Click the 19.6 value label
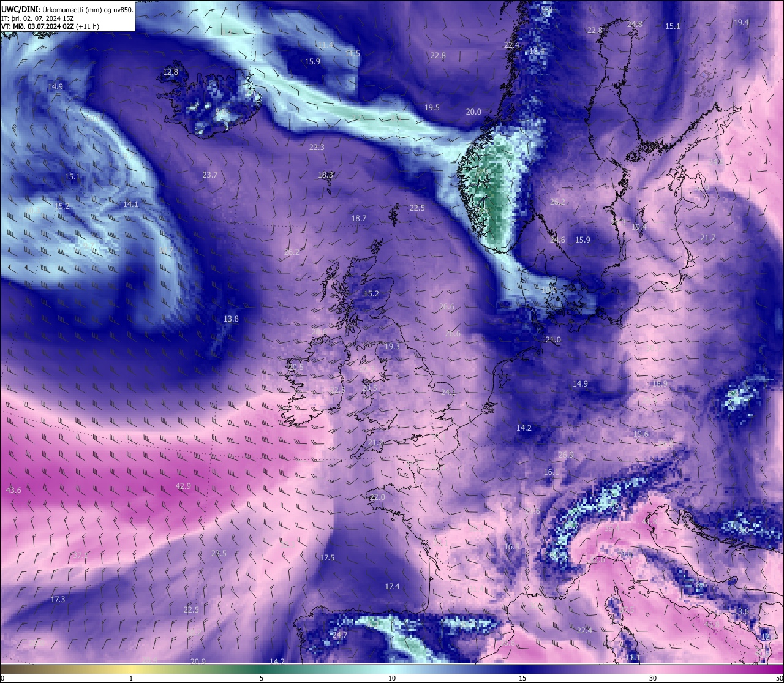 click(x=641, y=434)
